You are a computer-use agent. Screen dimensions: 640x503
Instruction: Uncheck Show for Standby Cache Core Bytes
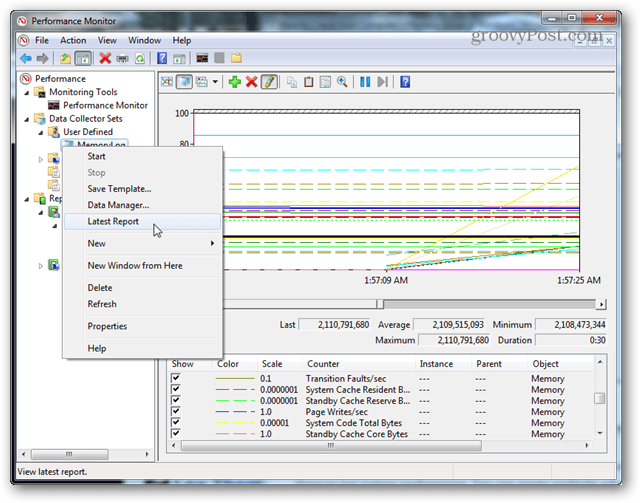[x=176, y=433]
